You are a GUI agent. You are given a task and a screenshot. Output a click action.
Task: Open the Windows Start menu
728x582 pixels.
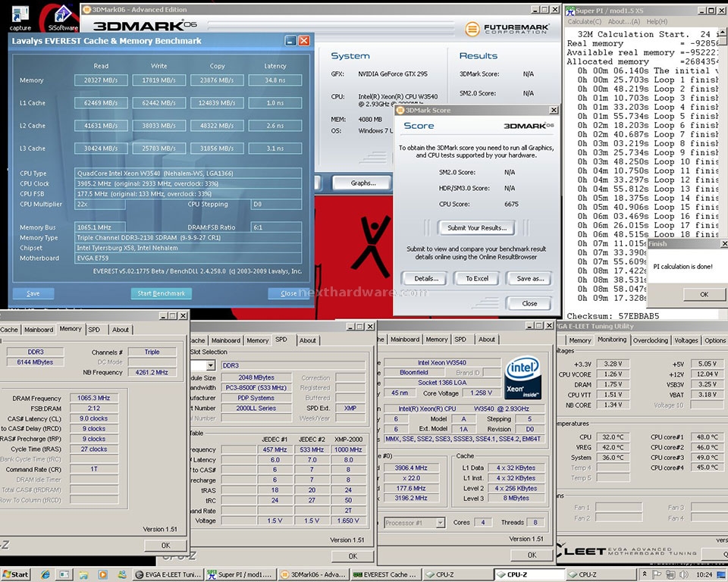(15, 574)
